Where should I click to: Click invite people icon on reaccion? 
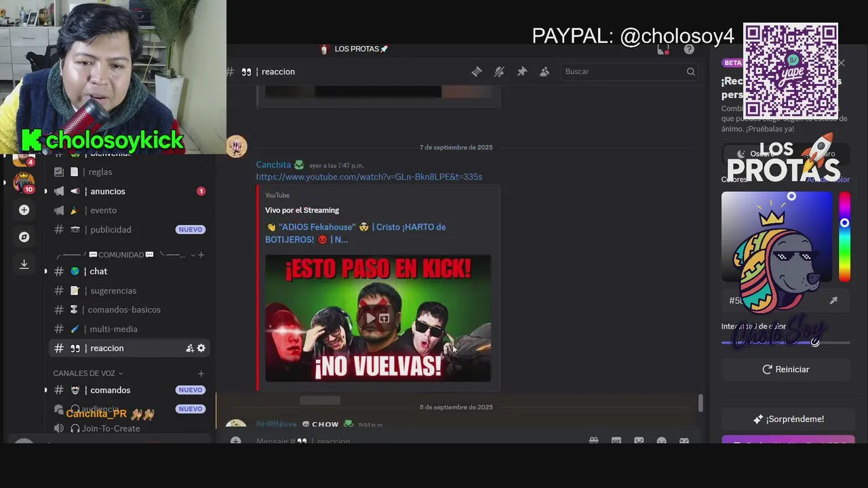[190, 348]
